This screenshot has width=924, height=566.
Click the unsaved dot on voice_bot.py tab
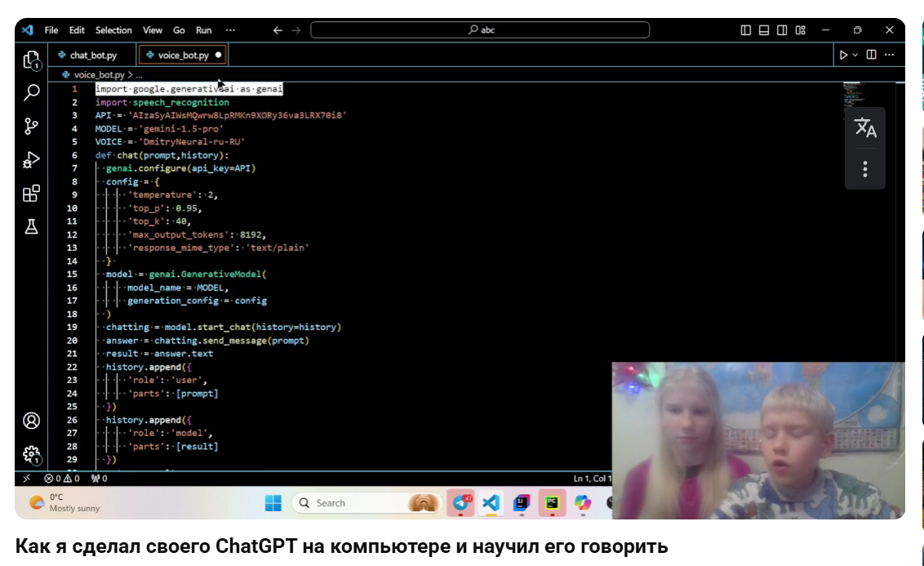tap(218, 55)
